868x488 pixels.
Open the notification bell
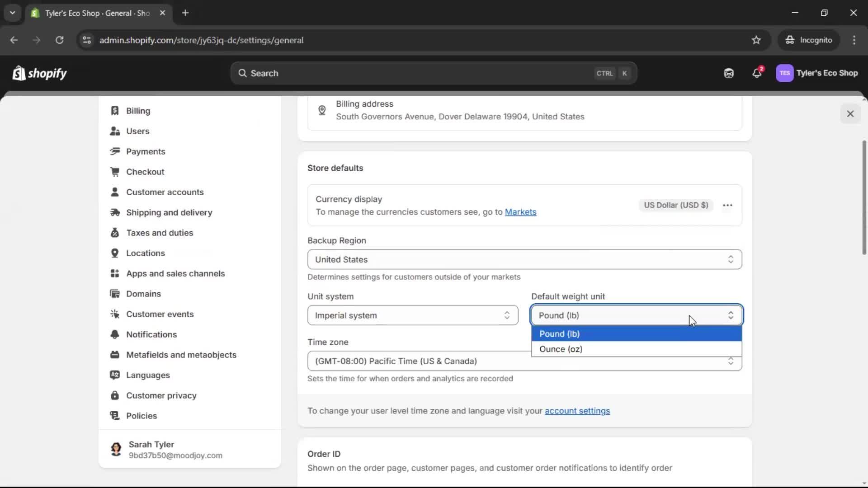point(757,73)
